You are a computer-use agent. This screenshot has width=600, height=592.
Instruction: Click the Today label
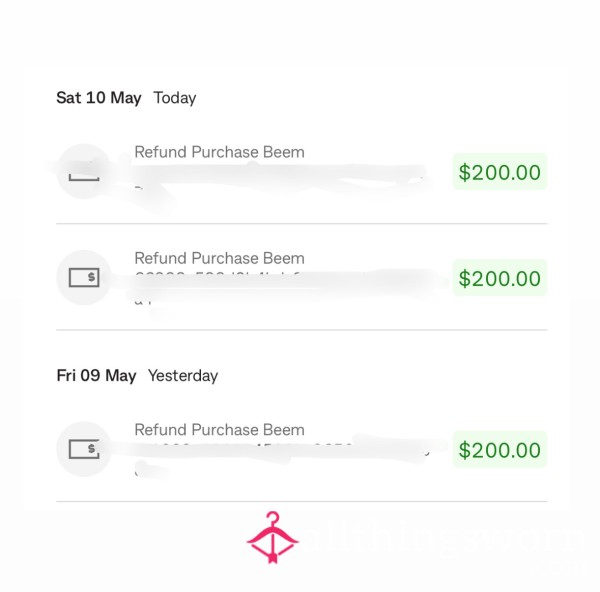175,98
